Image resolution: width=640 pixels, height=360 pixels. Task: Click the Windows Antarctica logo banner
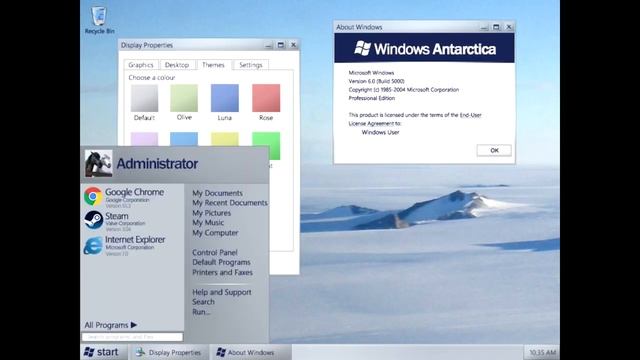424,48
